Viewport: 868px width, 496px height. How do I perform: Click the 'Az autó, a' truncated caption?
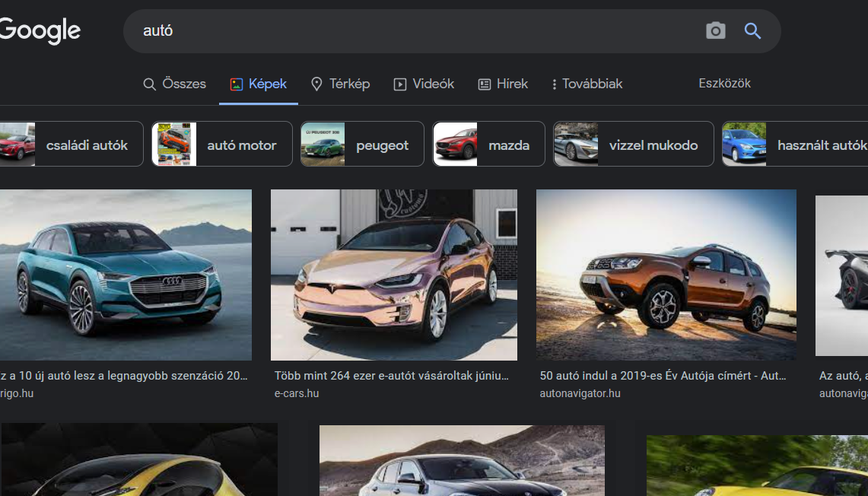pyautogui.click(x=843, y=375)
